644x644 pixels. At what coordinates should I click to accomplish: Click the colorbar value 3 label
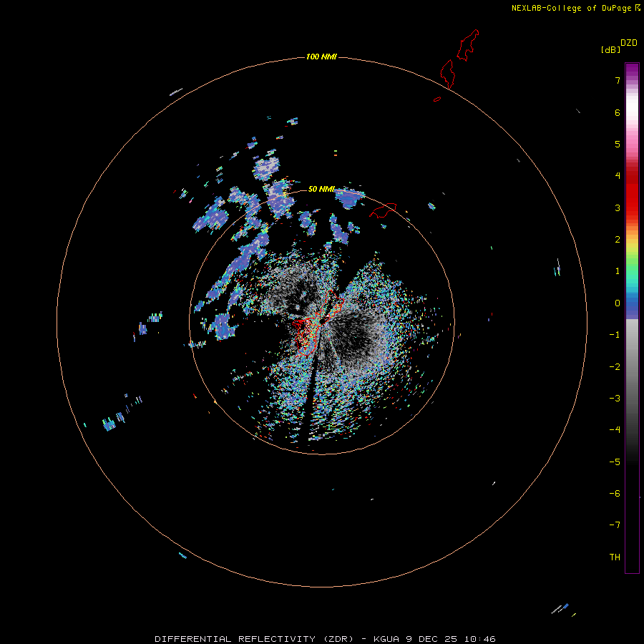[618, 208]
